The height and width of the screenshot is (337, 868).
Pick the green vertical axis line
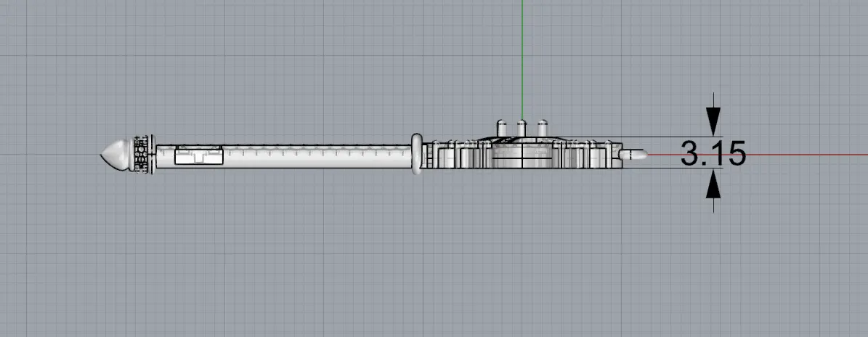point(521,58)
